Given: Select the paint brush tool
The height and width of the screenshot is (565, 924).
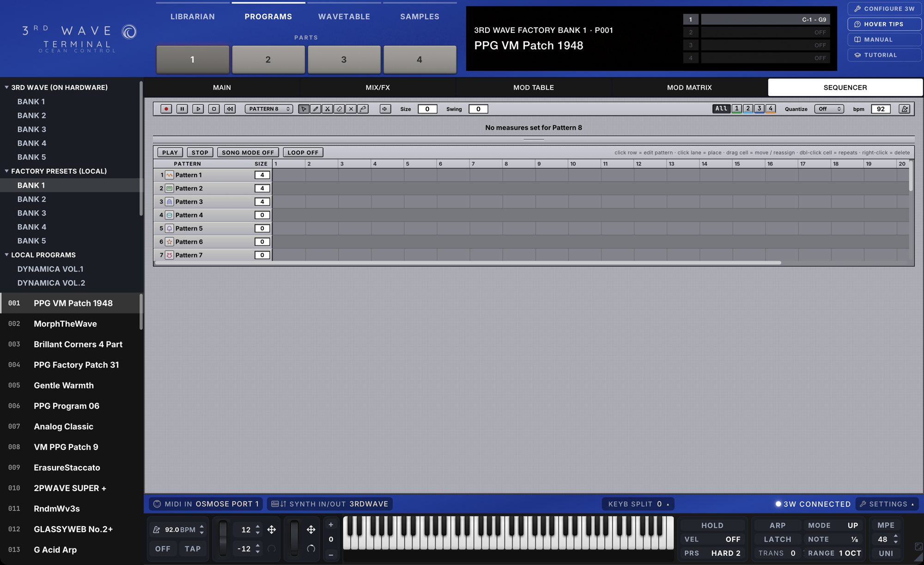Looking at the screenshot, I should point(363,109).
